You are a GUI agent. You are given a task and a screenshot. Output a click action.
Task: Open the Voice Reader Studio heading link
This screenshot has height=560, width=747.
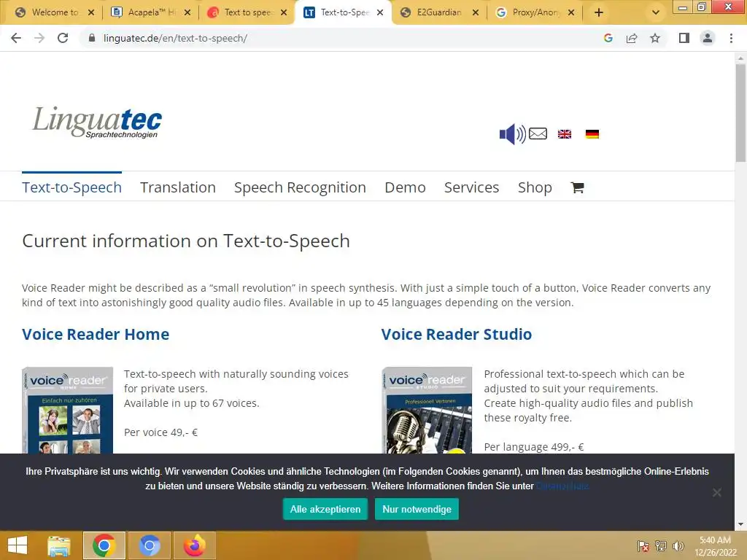pos(457,334)
